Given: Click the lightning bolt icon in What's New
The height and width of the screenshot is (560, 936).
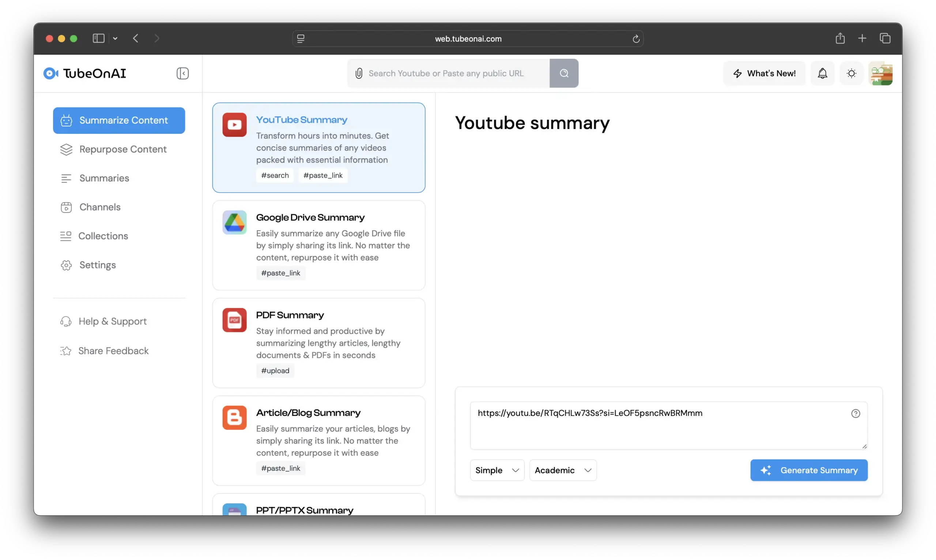Looking at the screenshot, I should (737, 73).
